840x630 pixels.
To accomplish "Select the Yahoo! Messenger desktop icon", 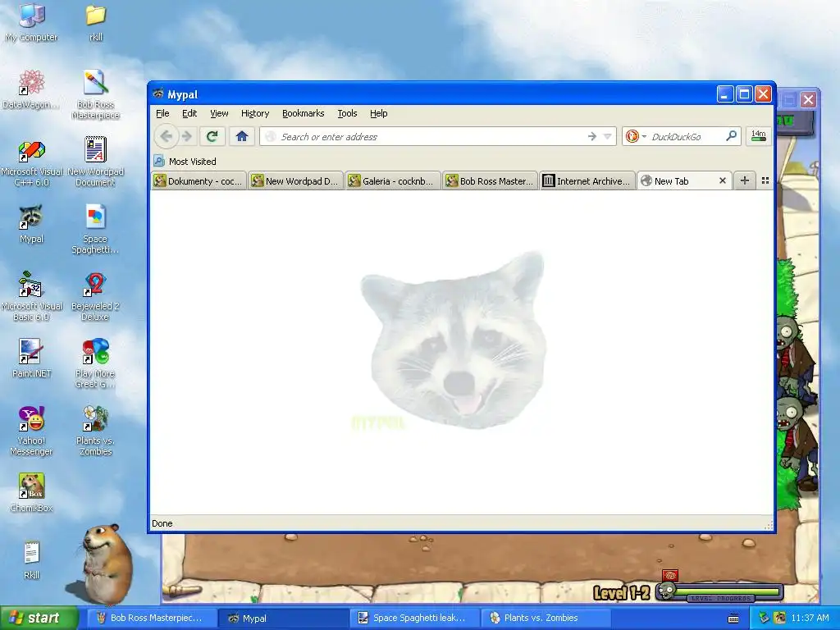I will coord(31,431).
